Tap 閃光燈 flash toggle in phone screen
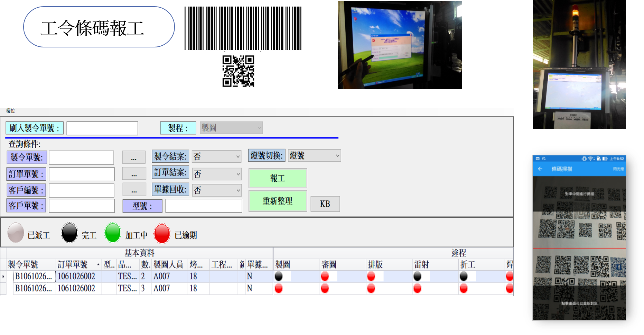644x335 pixels. [618, 169]
